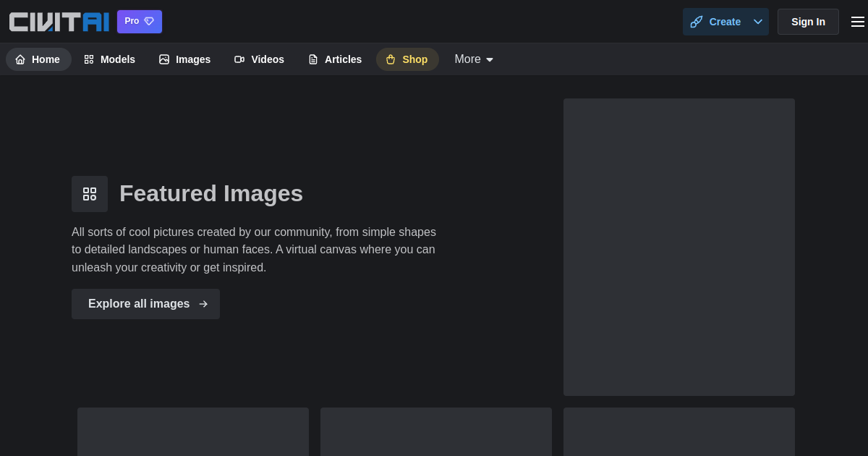This screenshot has width=868, height=456.
Task: Open Videos via camera icon
Action: 239,59
